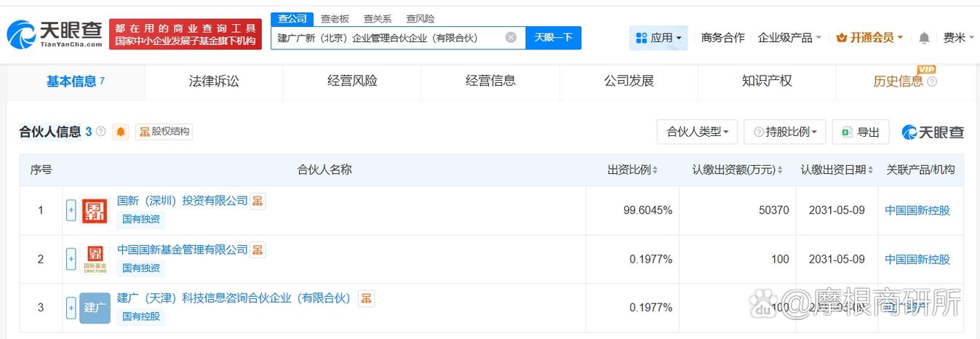The image size is (980, 339).
Task: Open the 费米 user account menu
Action: (959, 38)
